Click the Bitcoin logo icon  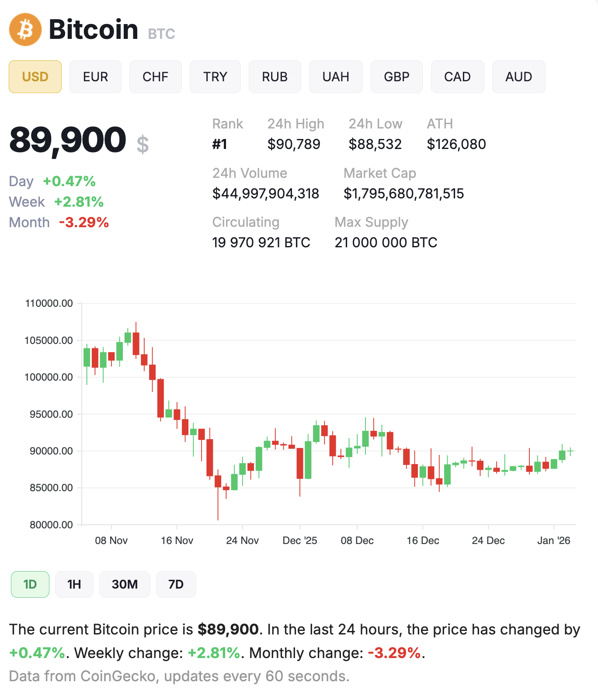coord(25,30)
